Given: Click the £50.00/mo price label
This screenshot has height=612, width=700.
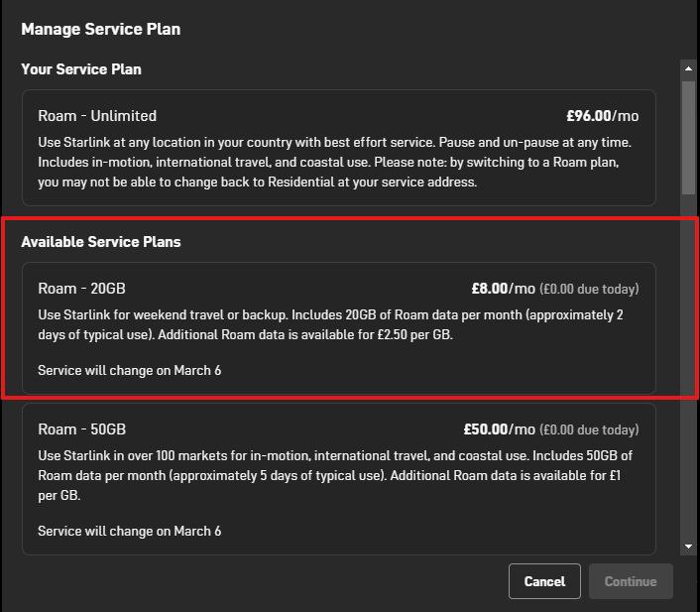Looking at the screenshot, I should point(499,429).
